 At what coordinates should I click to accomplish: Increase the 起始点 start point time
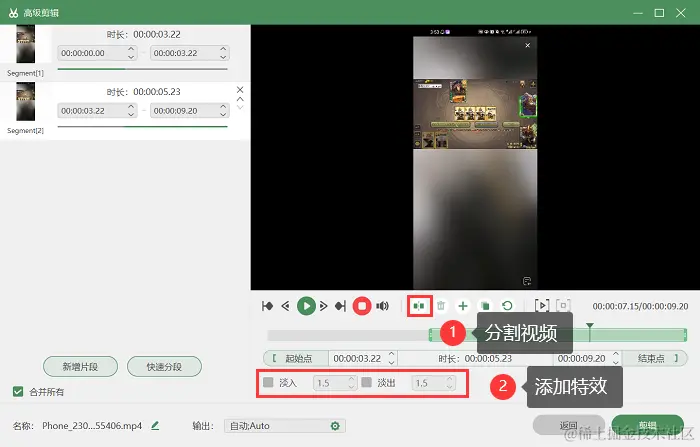392,354
